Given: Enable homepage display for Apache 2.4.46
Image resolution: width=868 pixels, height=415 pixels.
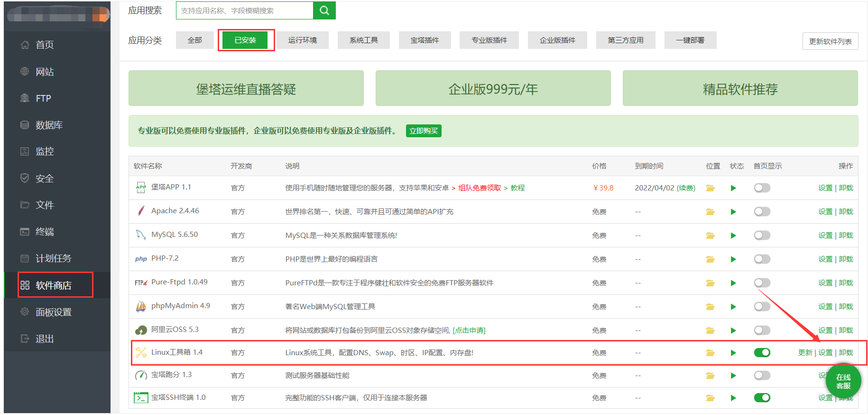Looking at the screenshot, I should pyautogui.click(x=762, y=212).
